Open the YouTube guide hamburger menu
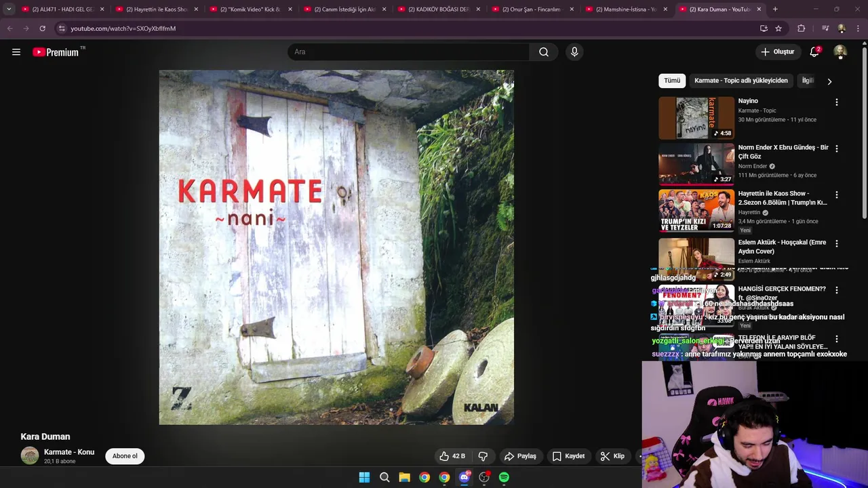This screenshot has height=488, width=868. tap(16, 52)
